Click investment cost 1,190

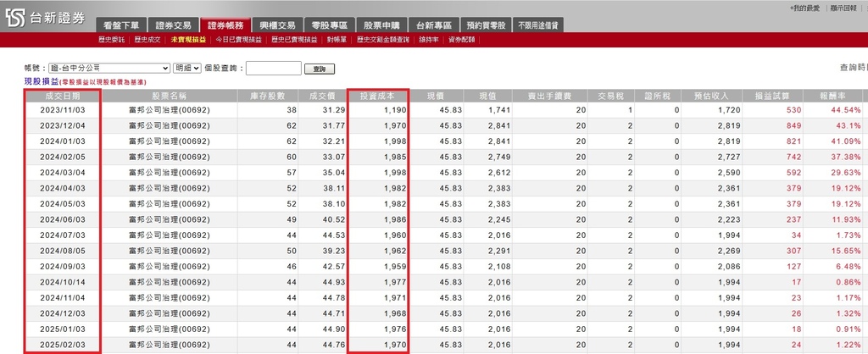click(396, 110)
